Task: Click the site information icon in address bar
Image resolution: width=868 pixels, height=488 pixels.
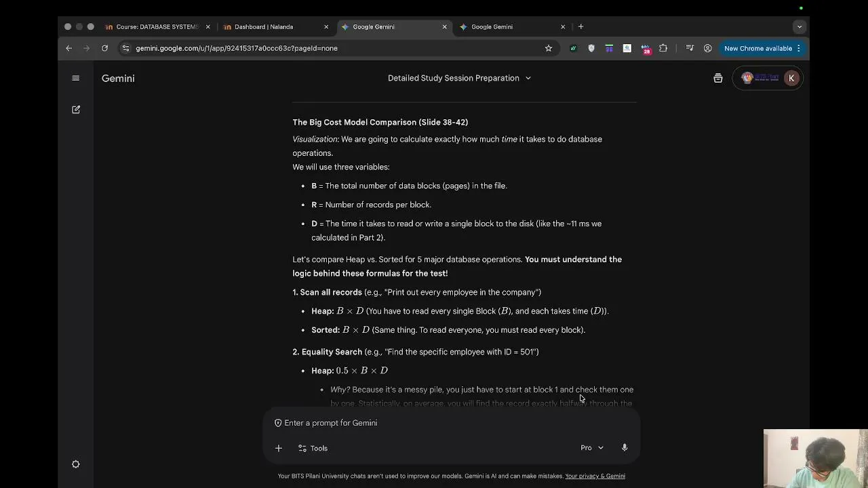Action: (125, 48)
